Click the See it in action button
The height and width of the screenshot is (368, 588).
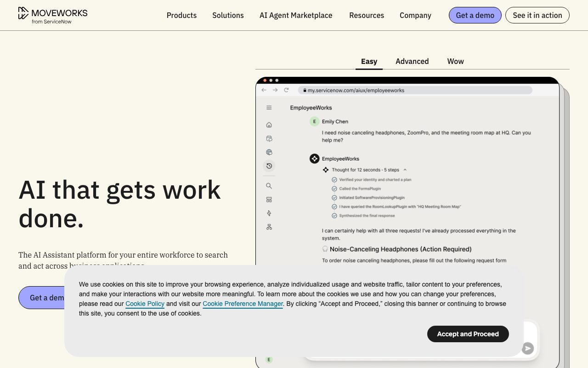537,15
